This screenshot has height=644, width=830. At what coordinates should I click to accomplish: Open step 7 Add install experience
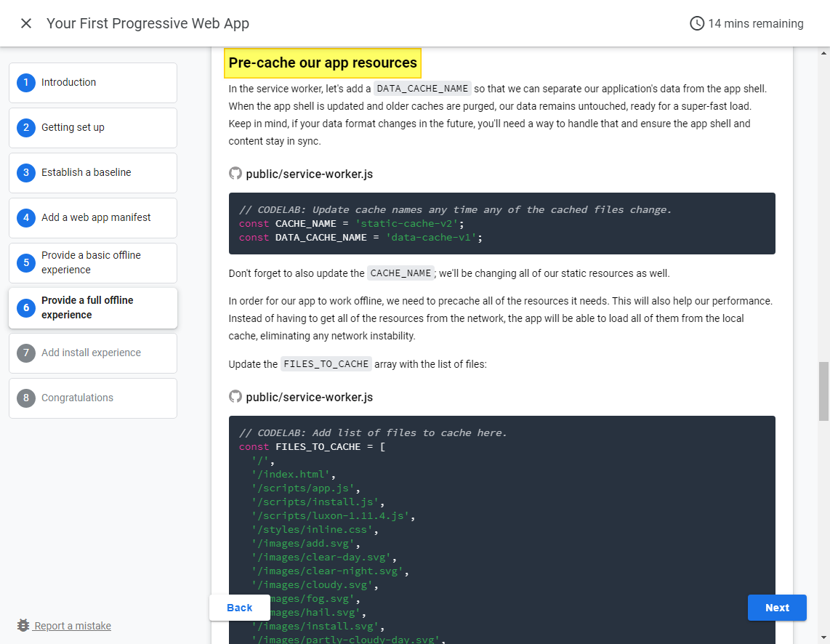coord(93,353)
